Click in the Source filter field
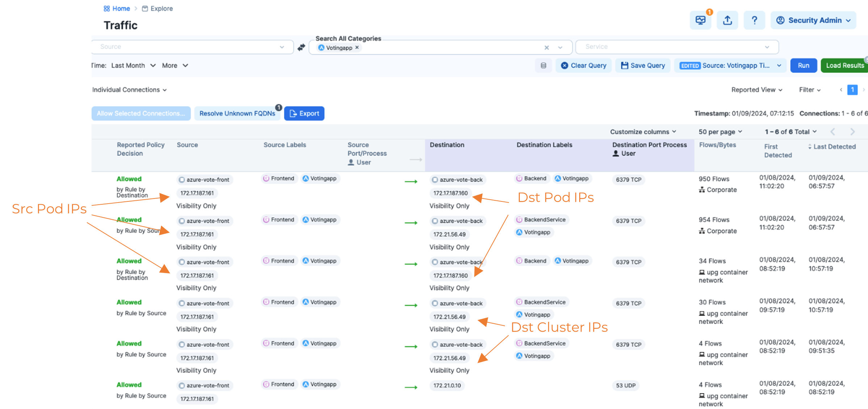Screen dimensions: 868x409 188,47
